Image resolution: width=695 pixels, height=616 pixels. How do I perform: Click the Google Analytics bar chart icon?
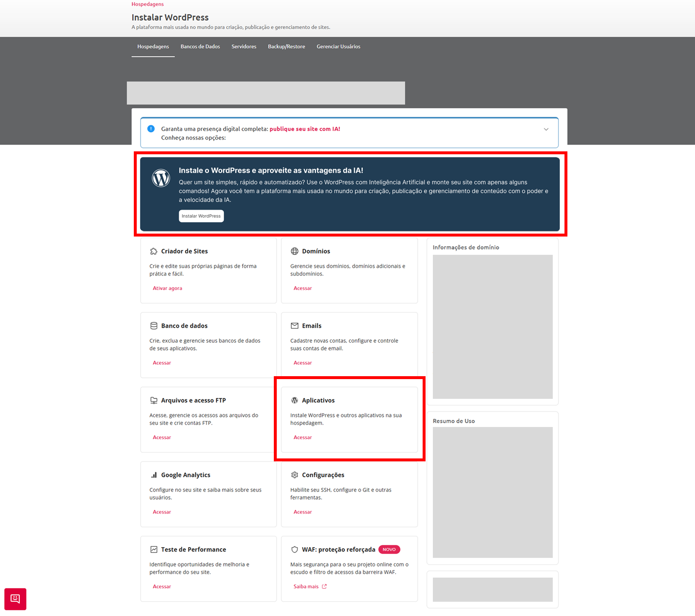154,475
